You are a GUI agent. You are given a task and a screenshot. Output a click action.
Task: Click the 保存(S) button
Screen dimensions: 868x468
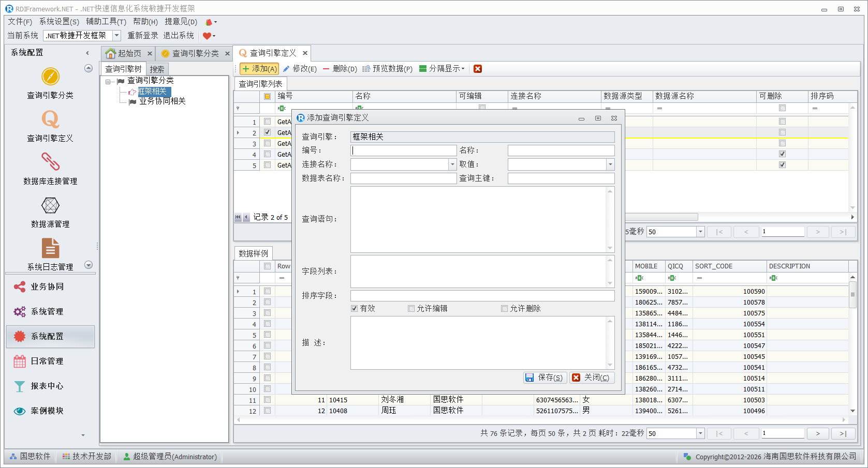tap(545, 378)
